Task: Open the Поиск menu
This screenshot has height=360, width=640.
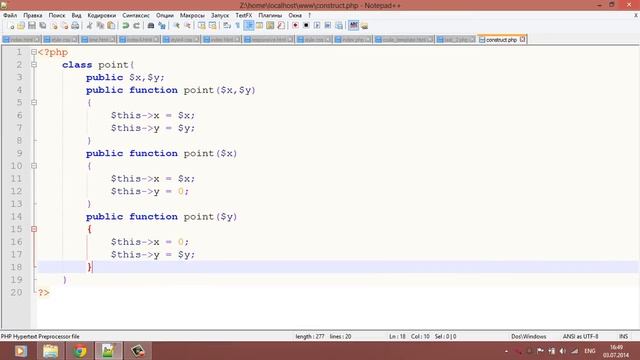Action: click(57, 15)
